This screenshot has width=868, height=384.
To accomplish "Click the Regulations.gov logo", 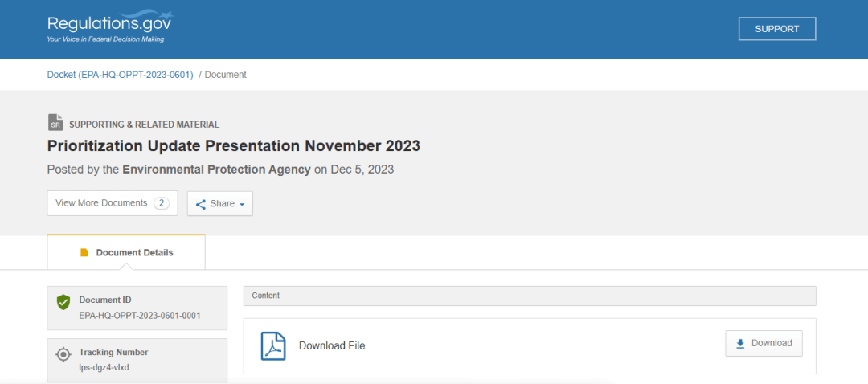I will (x=109, y=26).
